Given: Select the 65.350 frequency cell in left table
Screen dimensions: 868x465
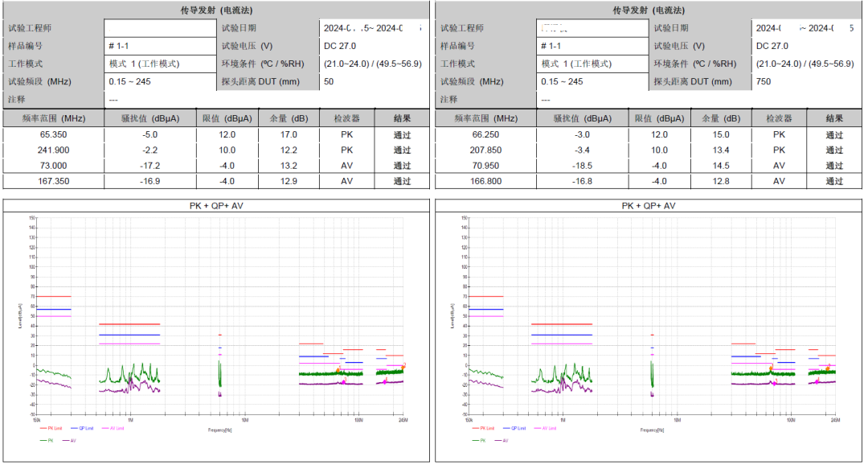Looking at the screenshot, I should point(53,135).
